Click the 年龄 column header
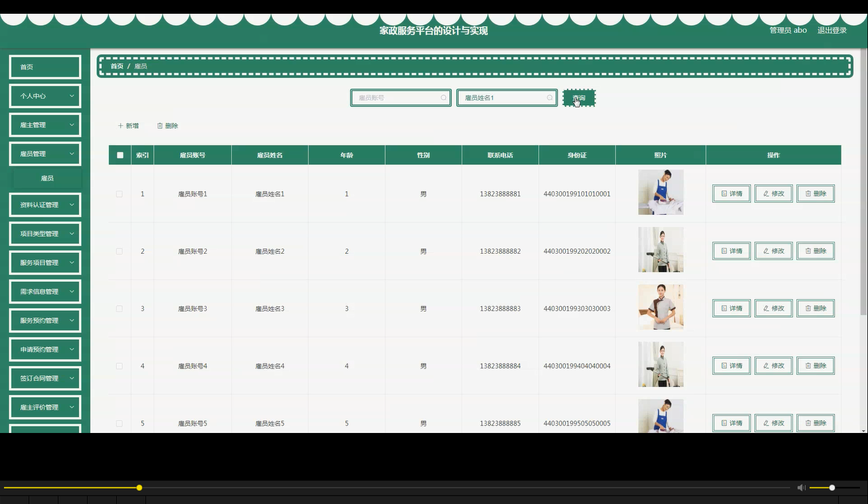Viewport: 868px width, 504px height. [346, 155]
